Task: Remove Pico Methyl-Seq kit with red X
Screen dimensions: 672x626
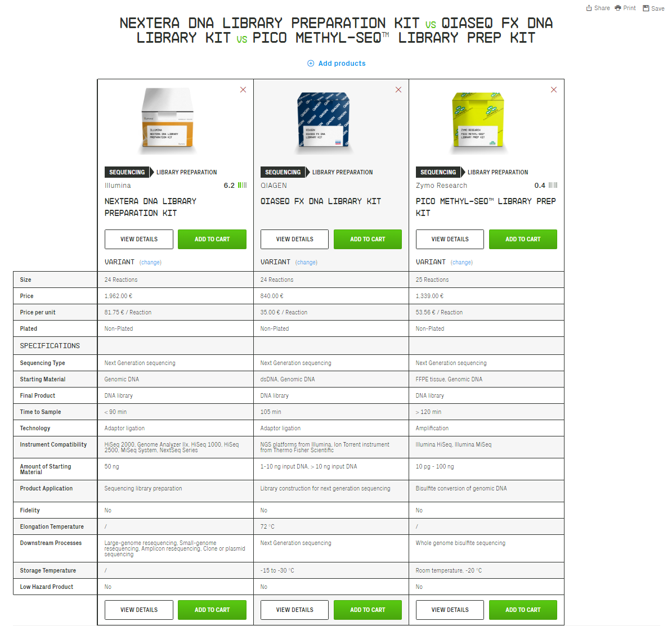Action: pos(554,89)
